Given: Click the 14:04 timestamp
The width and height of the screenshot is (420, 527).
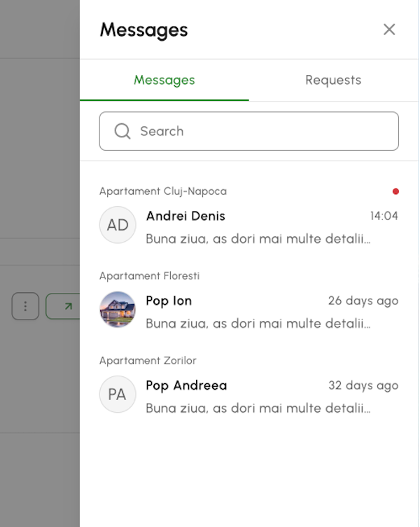Looking at the screenshot, I should tap(384, 216).
